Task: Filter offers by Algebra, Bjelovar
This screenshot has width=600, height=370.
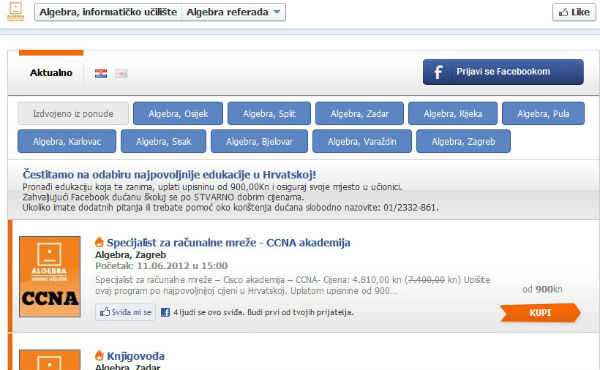Action: point(259,141)
